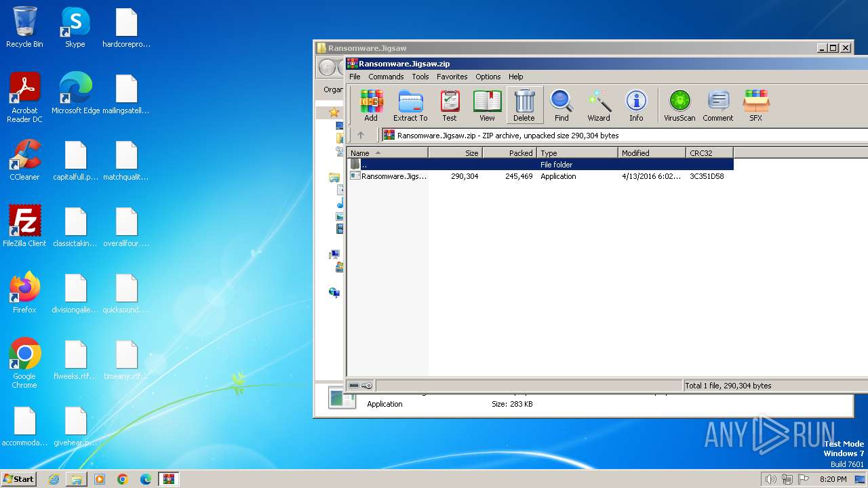Image resolution: width=868 pixels, height=488 pixels.
Task: Select the hardcorepro... desktop file
Action: pos(126,28)
